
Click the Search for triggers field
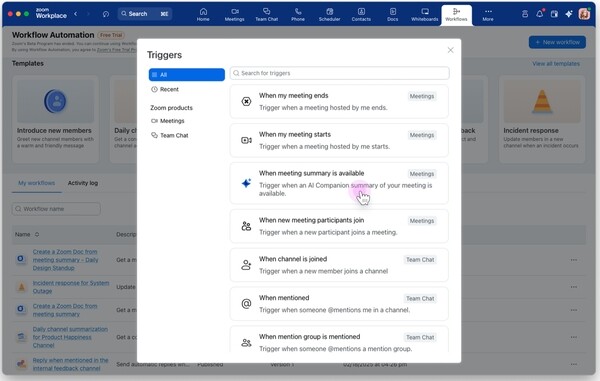coord(339,73)
